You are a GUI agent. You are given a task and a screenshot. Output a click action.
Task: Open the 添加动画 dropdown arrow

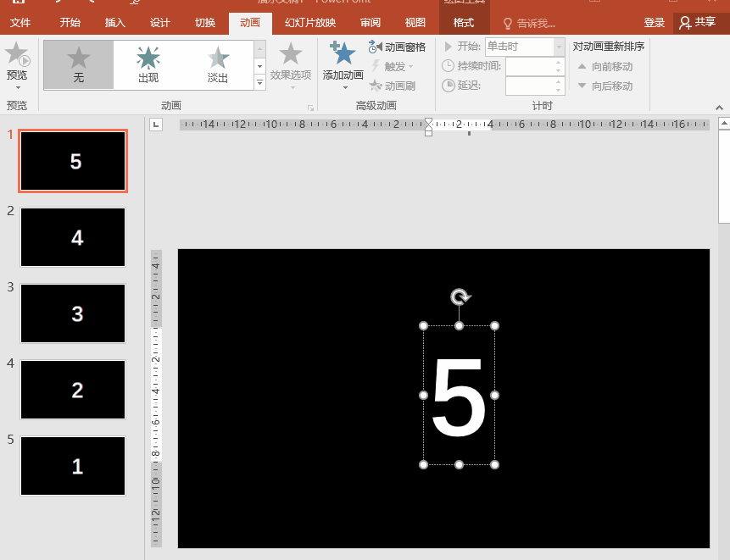pyautogui.click(x=345, y=88)
